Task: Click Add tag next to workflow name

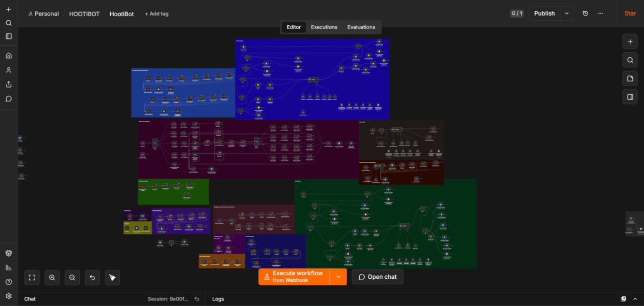Action: coord(157,14)
